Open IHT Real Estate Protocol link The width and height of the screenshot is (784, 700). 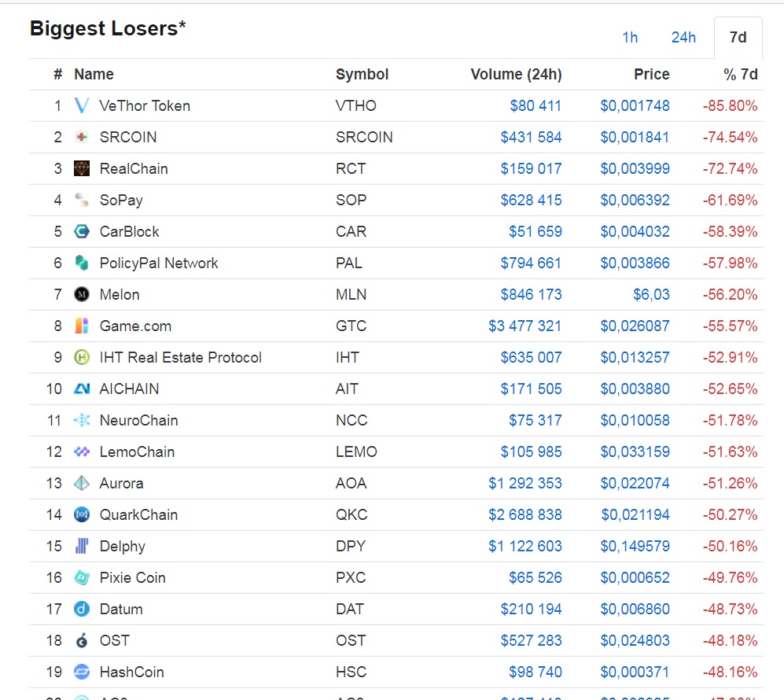click(x=181, y=358)
